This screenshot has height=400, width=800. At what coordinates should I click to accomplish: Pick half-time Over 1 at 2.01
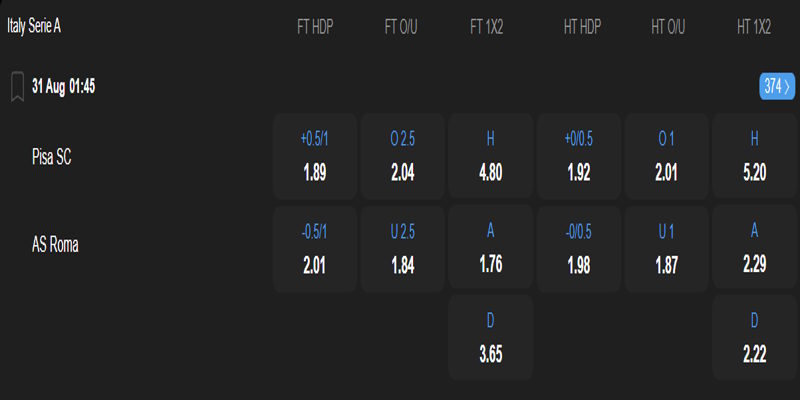[x=666, y=157]
